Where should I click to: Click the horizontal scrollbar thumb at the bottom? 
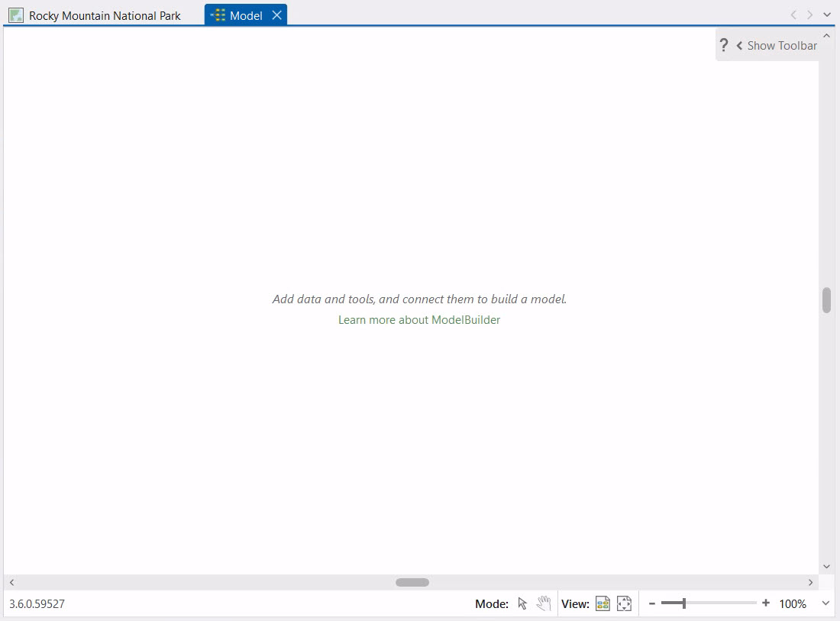(x=412, y=582)
